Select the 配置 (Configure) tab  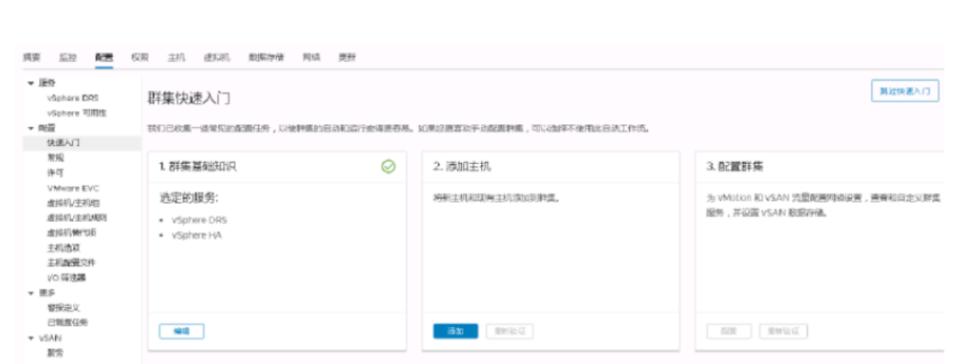tap(103, 58)
